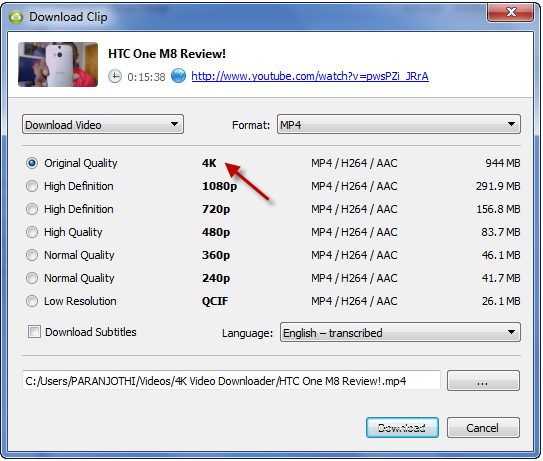This screenshot has width=543, height=461.
Task: Click the Download button
Action: 402,427
